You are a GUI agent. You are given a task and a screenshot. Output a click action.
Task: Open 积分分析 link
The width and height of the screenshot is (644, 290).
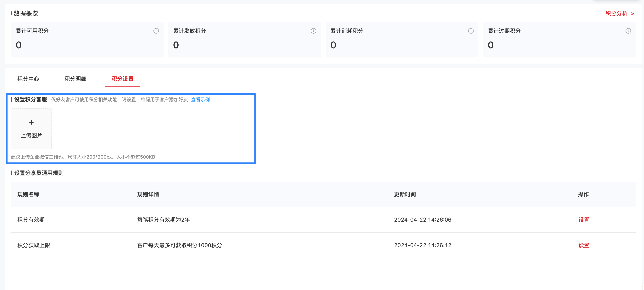click(x=620, y=14)
